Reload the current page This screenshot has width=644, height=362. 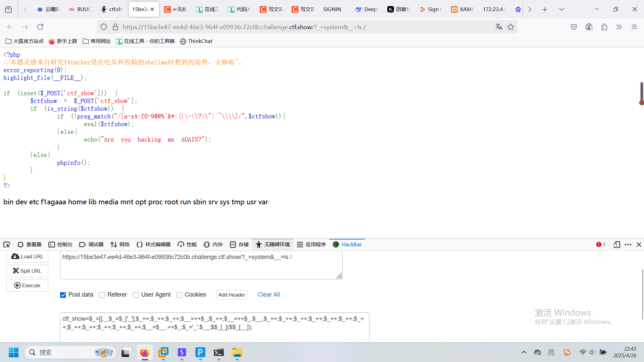click(40, 27)
